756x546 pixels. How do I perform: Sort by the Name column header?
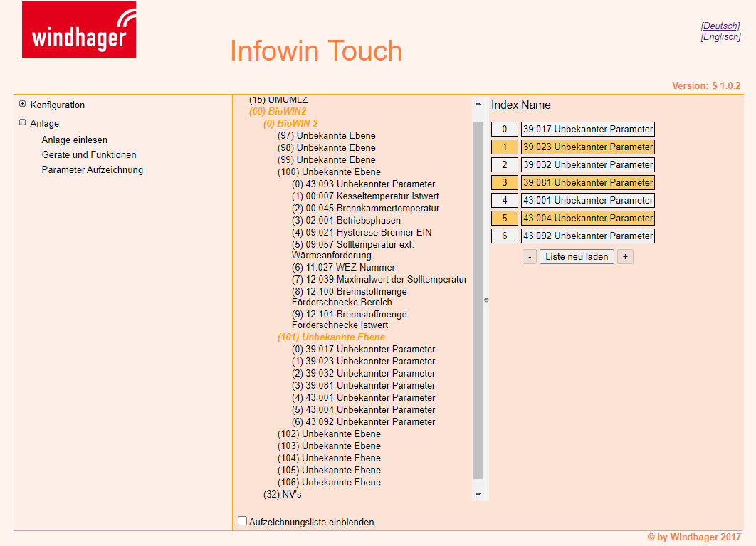coord(536,105)
